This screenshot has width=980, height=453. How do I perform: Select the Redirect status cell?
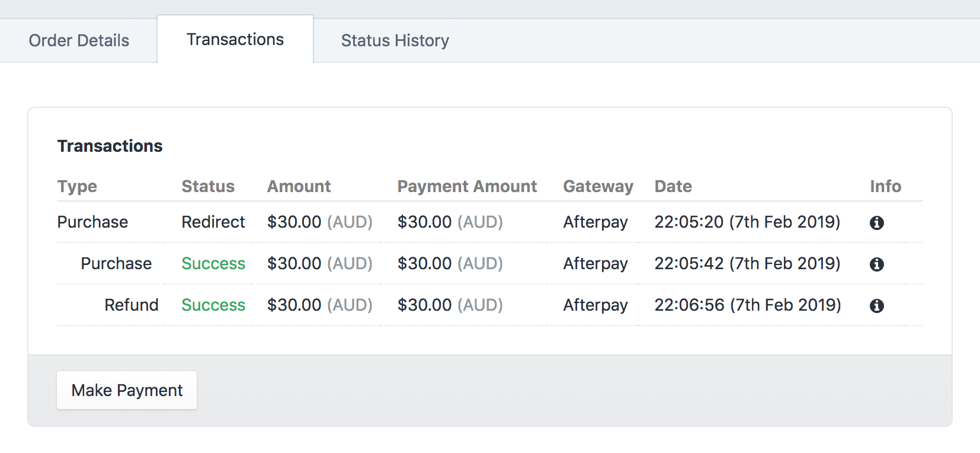coord(213,222)
